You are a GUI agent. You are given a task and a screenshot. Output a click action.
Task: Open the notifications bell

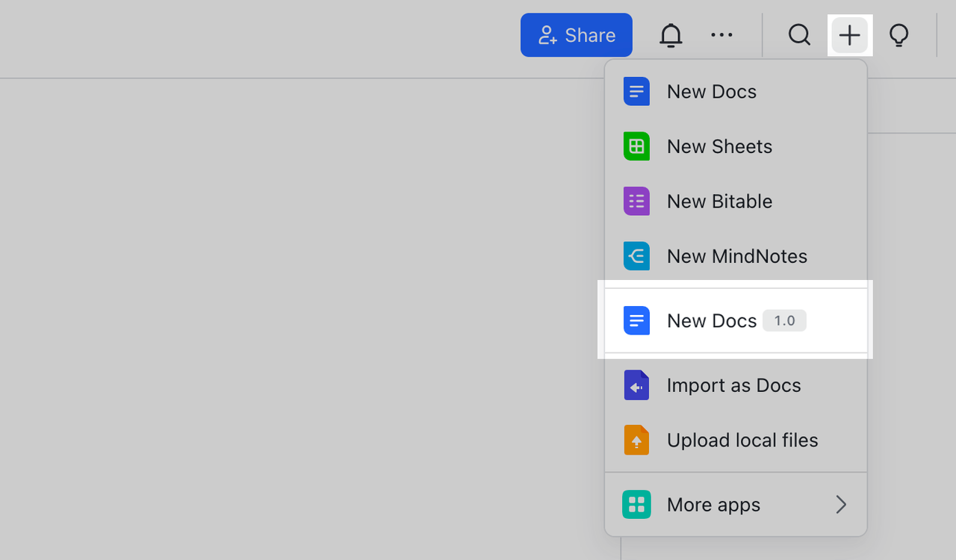coord(671,35)
